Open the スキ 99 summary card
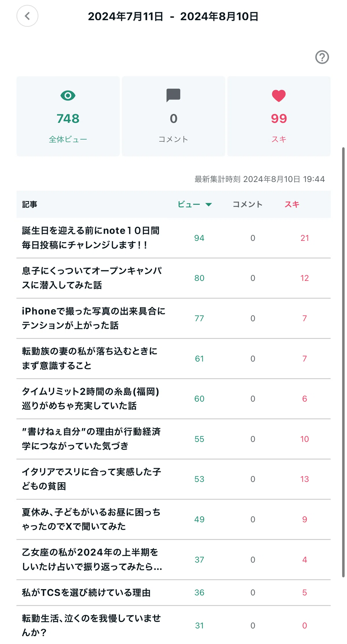The height and width of the screenshot is (644, 347). (279, 116)
